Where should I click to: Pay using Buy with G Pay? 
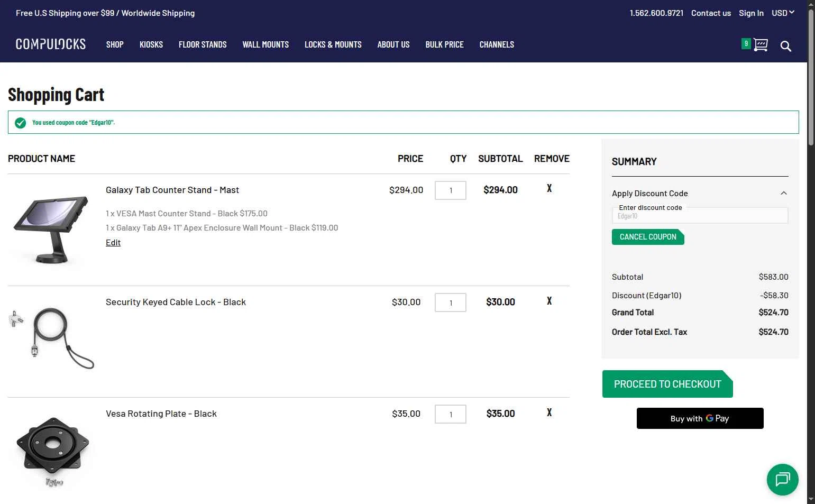pos(700,418)
